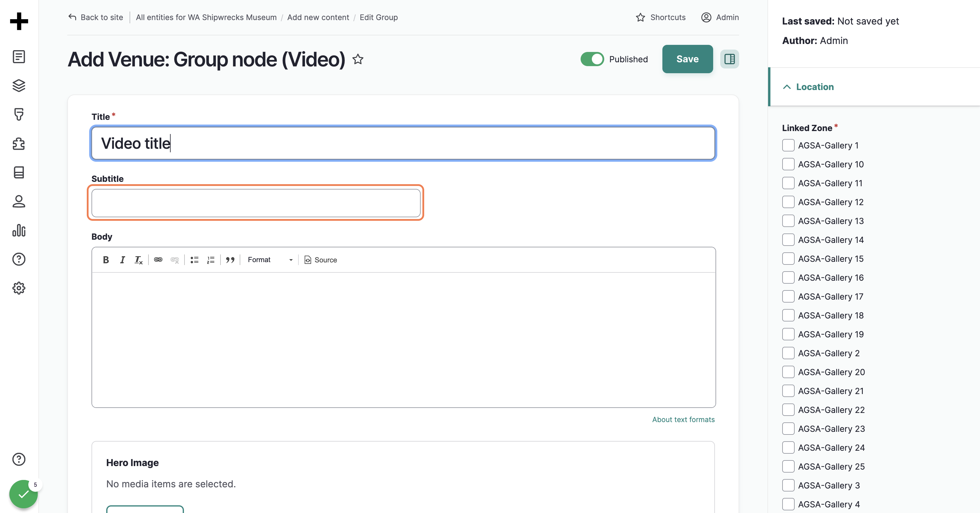
Task: Toggle the Published switch
Action: [592, 59]
